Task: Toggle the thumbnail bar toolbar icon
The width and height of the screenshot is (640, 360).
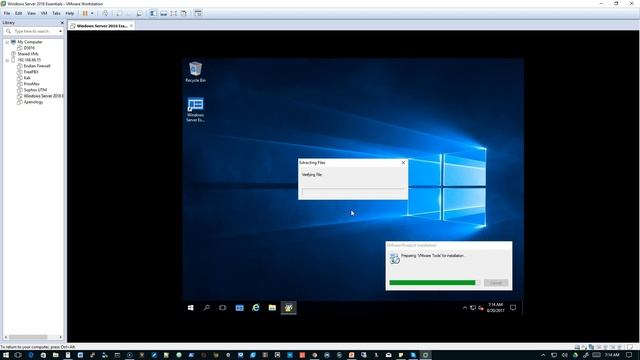Action: tap(163, 13)
